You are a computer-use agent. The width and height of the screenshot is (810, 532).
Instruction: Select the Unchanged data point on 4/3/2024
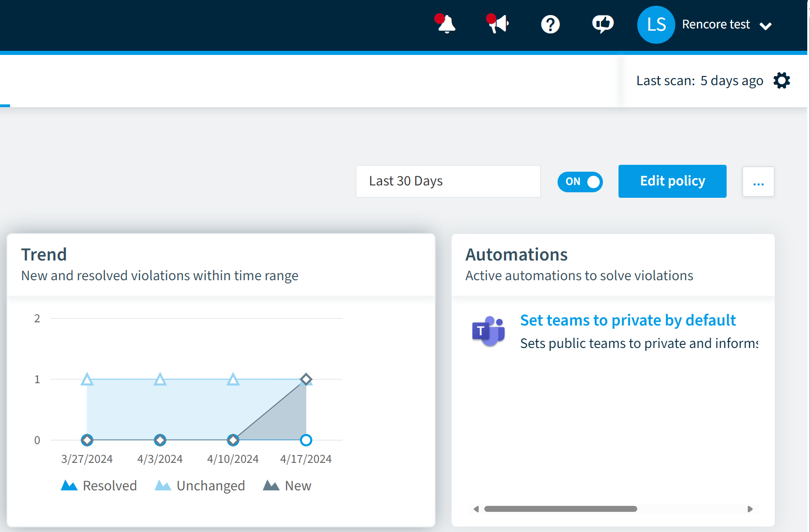point(160,379)
